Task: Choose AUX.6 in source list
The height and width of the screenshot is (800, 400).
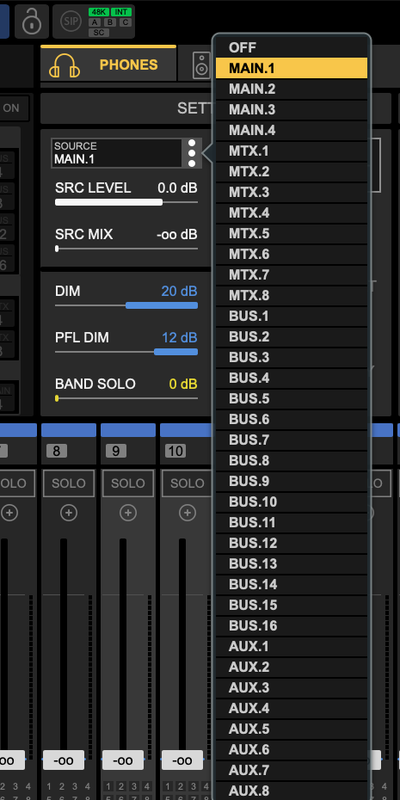Action: 291,750
